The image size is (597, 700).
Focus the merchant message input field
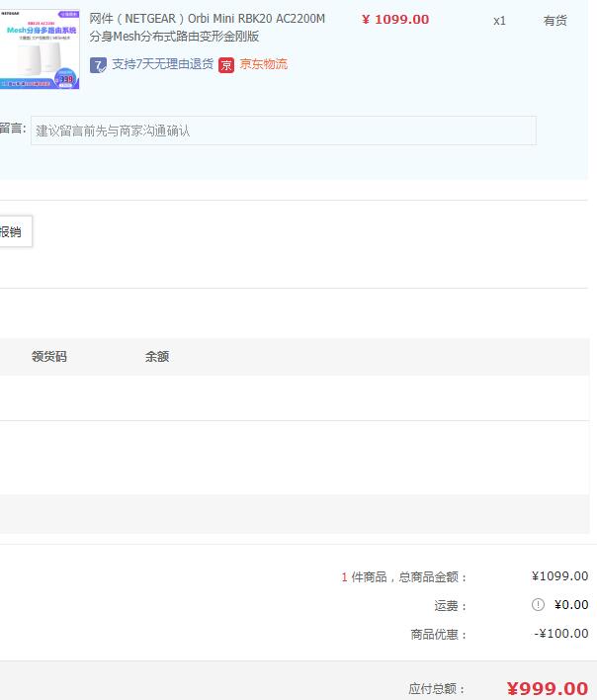[284, 131]
